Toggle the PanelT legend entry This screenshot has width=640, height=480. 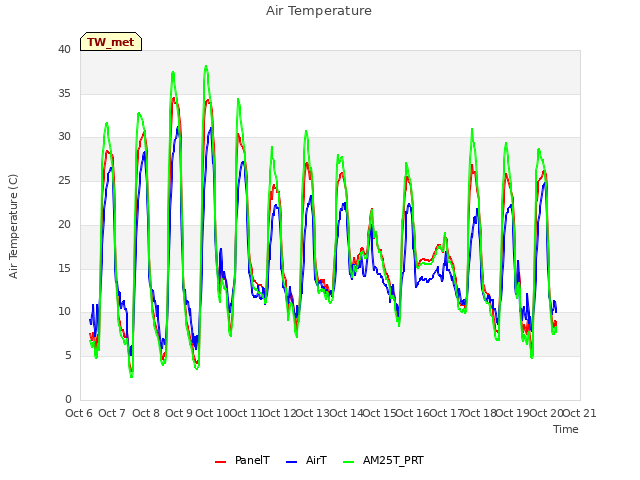(242, 460)
